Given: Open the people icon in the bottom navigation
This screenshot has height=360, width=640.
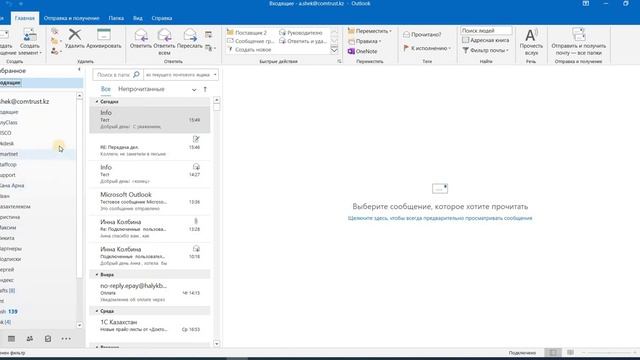Looking at the screenshot, I should [30, 338].
